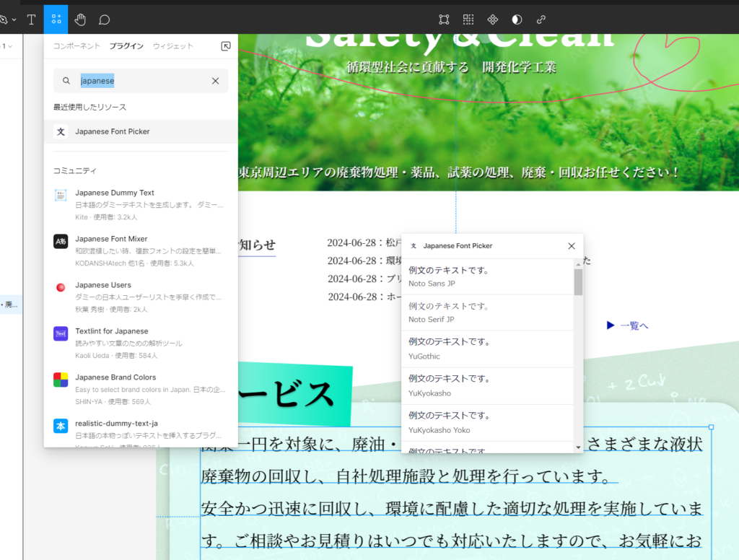Click the icon in the Font Picker title bar
The image size is (739, 560).
[414, 246]
